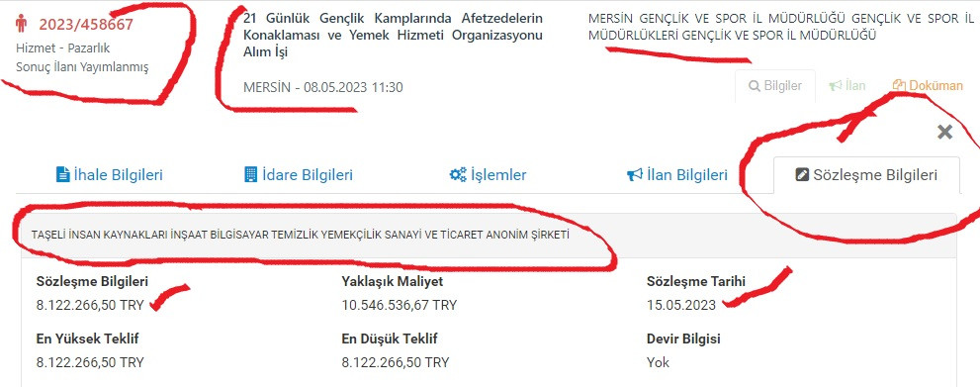Select the İşlemler tab
This screenshot has height=387, width=980.
click(489, 175)
